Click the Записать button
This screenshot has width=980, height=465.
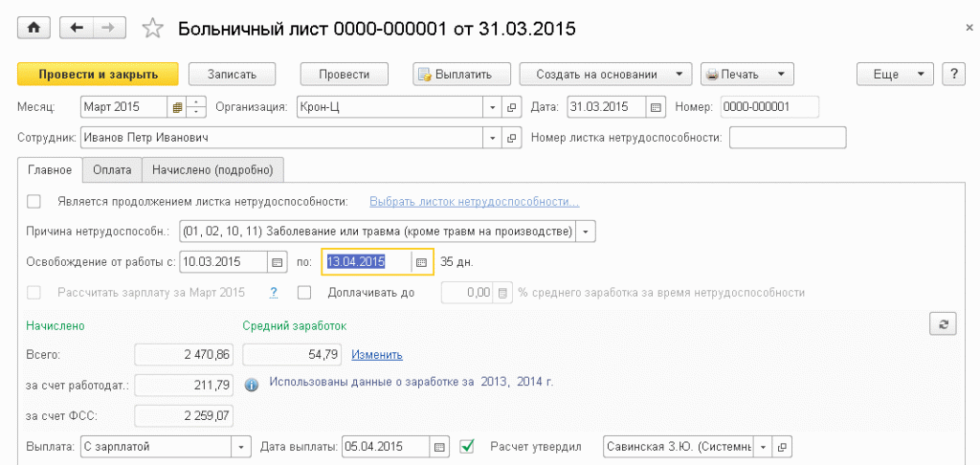click(232, 74)
